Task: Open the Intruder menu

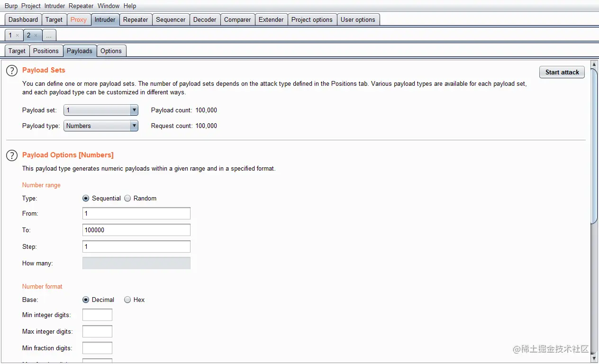Action: [54, 6]
